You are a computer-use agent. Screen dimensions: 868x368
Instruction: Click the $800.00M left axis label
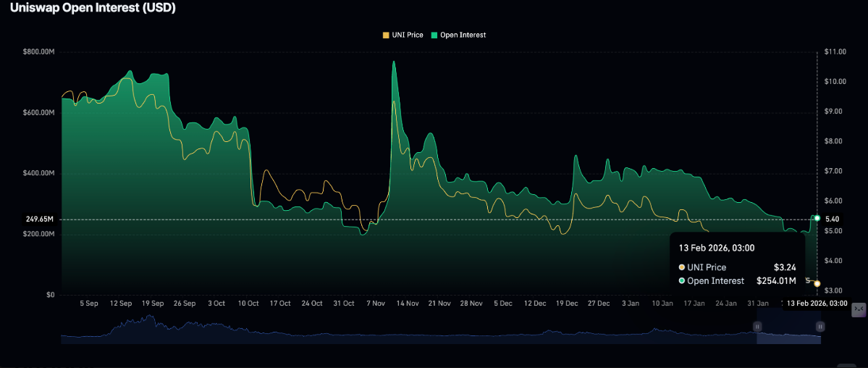pyautogui.click(x=38, y=52)
